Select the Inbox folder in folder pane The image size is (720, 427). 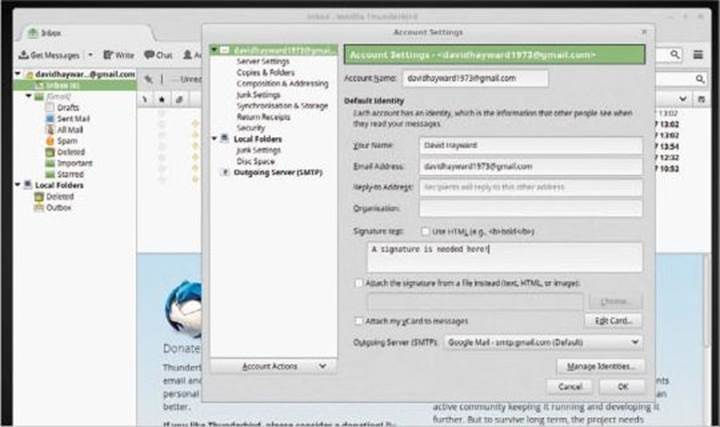[75, 85]
